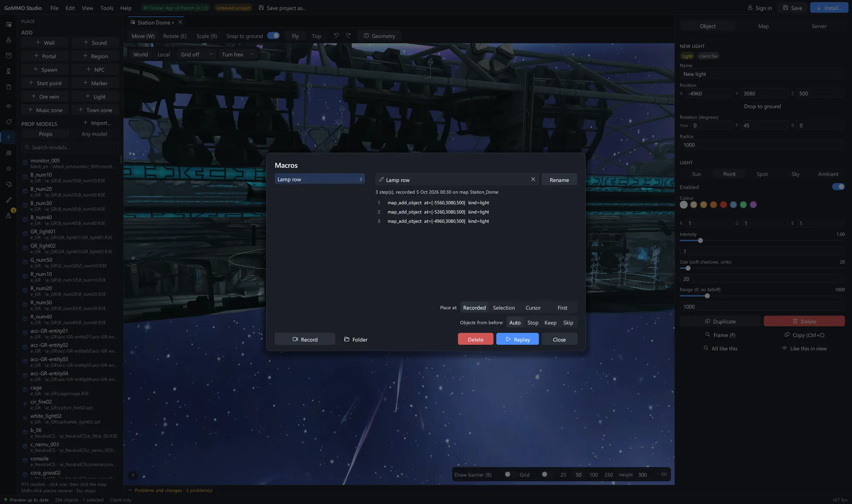852x504 pixels.
Task: Toggle Snap to ground switch
Action: (273, 36)
